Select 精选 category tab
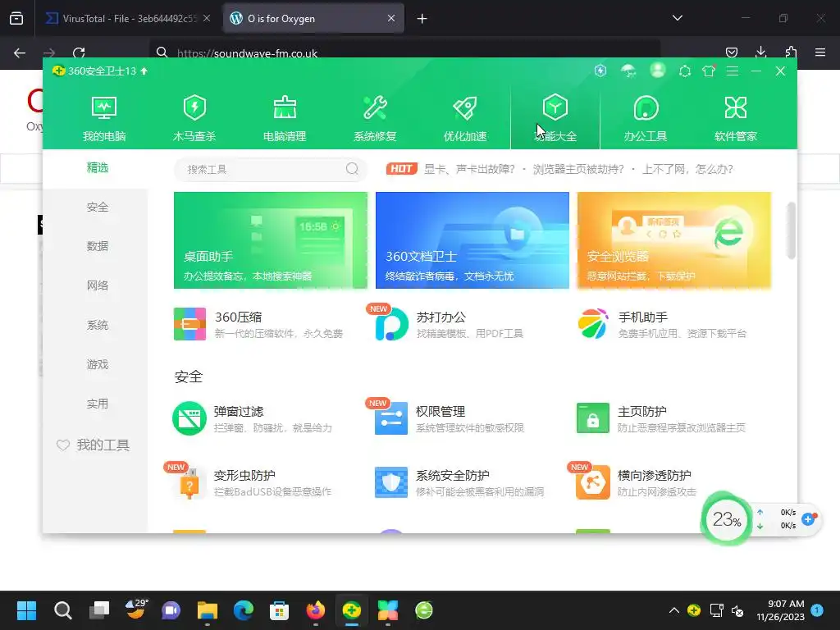The width and height of the screenshot is (840, 630). 98,167
